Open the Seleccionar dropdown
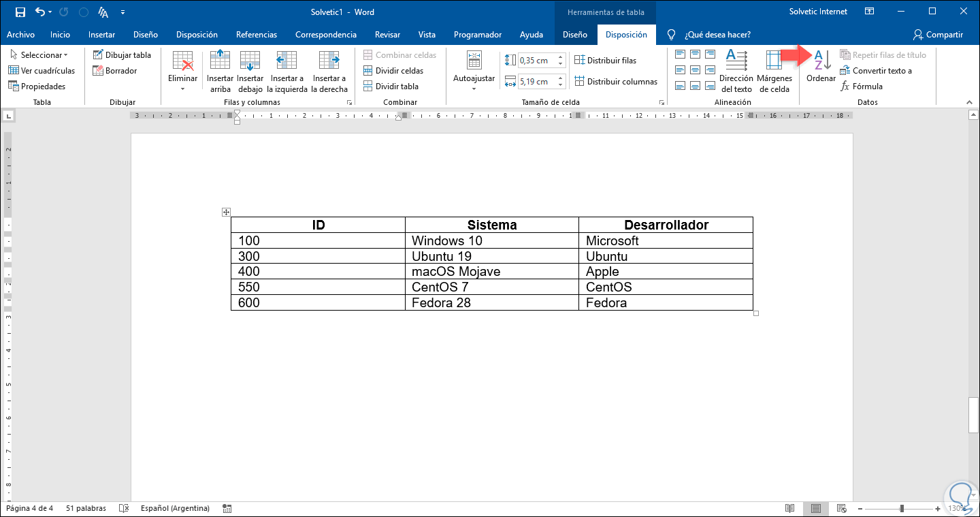This screenshot has width=980, height=517. [39, 55]
